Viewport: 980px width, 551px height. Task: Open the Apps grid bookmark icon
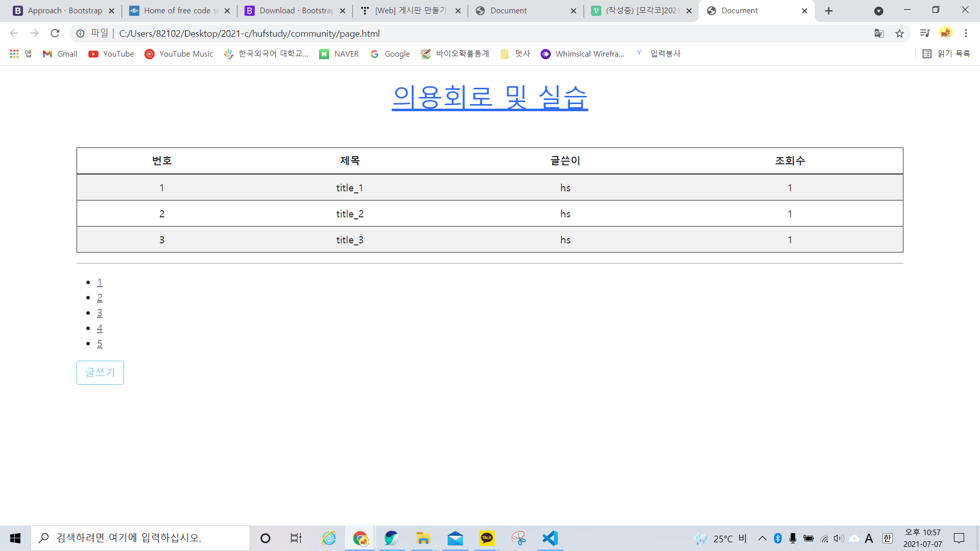14,54
